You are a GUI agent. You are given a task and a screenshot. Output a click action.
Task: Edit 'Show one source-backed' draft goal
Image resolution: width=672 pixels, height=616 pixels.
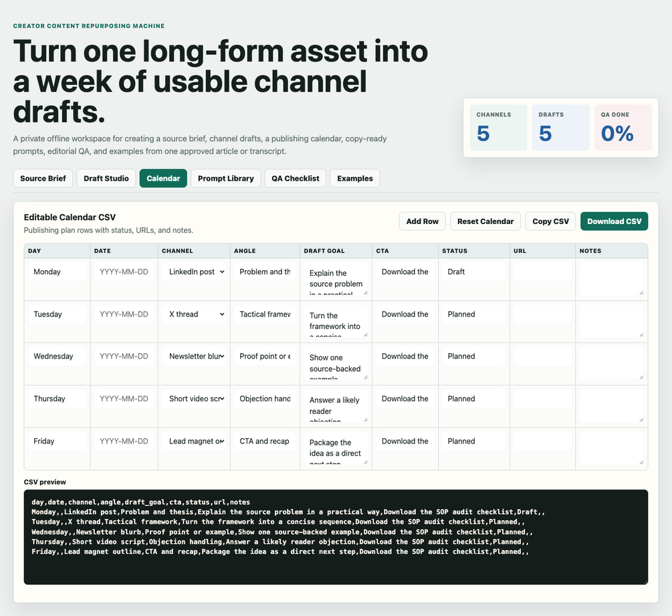(x=336, y=363)
